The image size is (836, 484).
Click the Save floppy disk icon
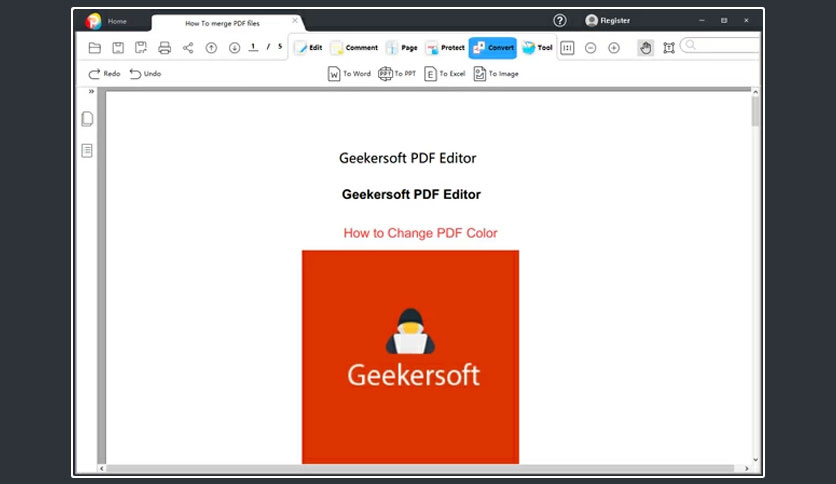[x=118, y=48]
